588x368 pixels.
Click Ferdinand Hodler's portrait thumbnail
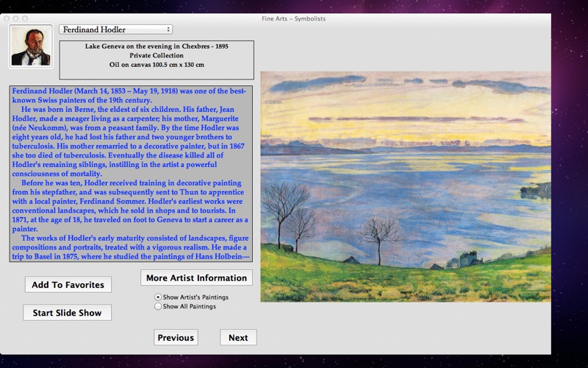pyautogui.click(x=31, y=46)
